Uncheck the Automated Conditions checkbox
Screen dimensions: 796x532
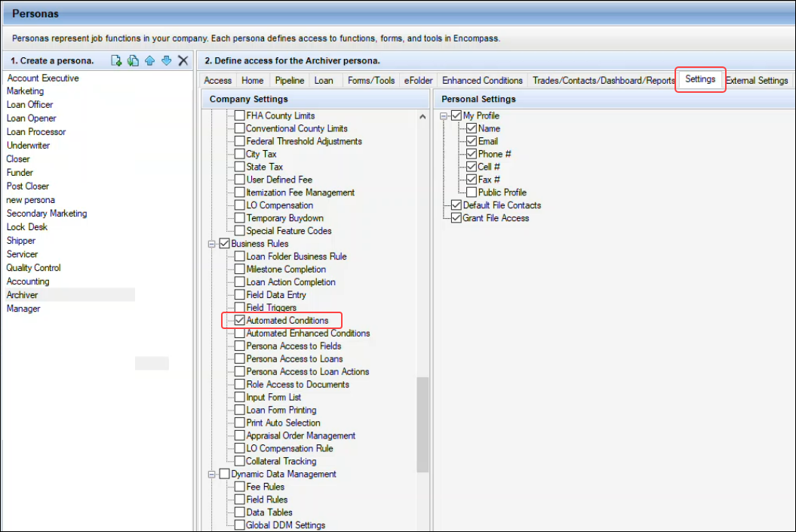point(240,321)
